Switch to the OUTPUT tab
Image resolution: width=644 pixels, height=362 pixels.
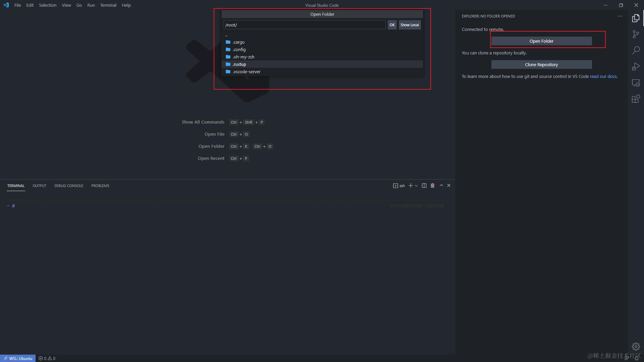(40, 186)
